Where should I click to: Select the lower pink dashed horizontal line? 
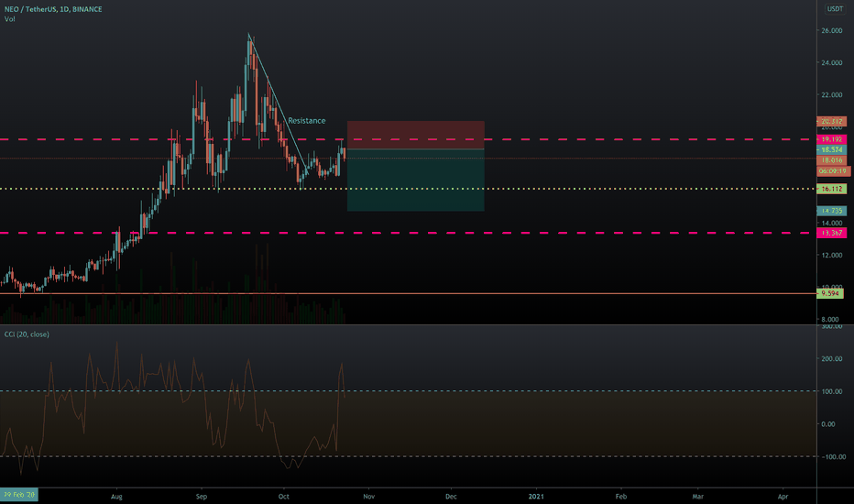[x=409, y=233]
